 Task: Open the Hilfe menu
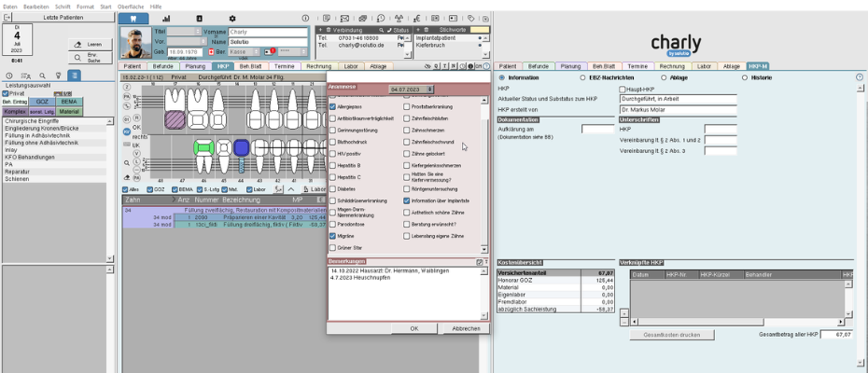tap(156, 7)
